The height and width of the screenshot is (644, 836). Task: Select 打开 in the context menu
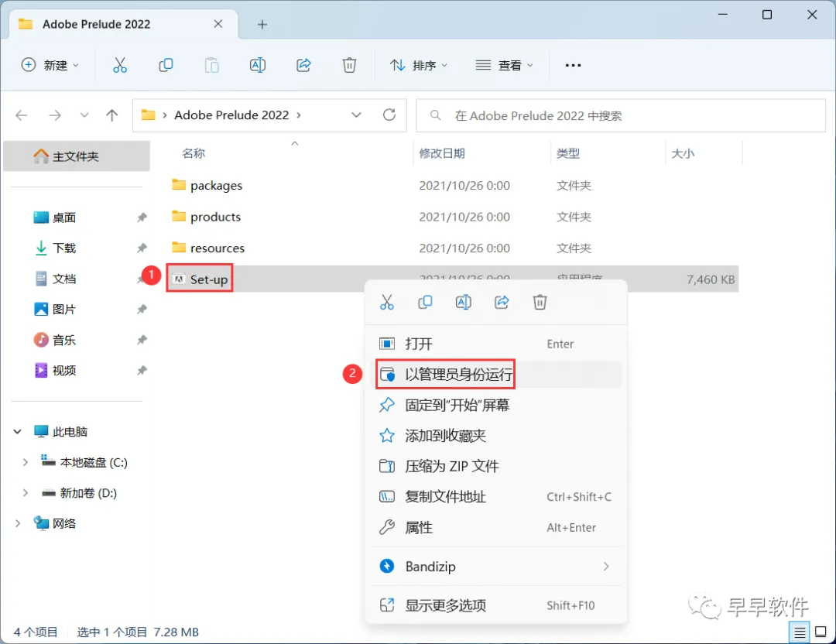496,344
